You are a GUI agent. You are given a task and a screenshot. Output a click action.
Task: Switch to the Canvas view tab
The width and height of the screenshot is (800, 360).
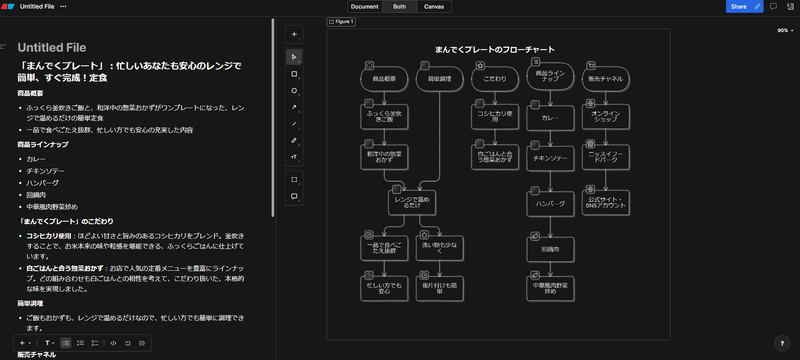pos(434,7)
